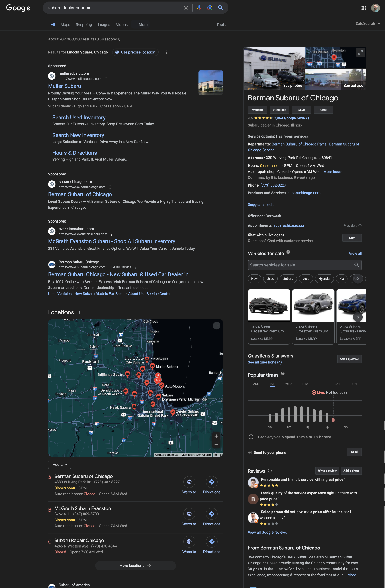Expand More hours for auto repair shop
385x588 pixels.
tap(333, 172)
